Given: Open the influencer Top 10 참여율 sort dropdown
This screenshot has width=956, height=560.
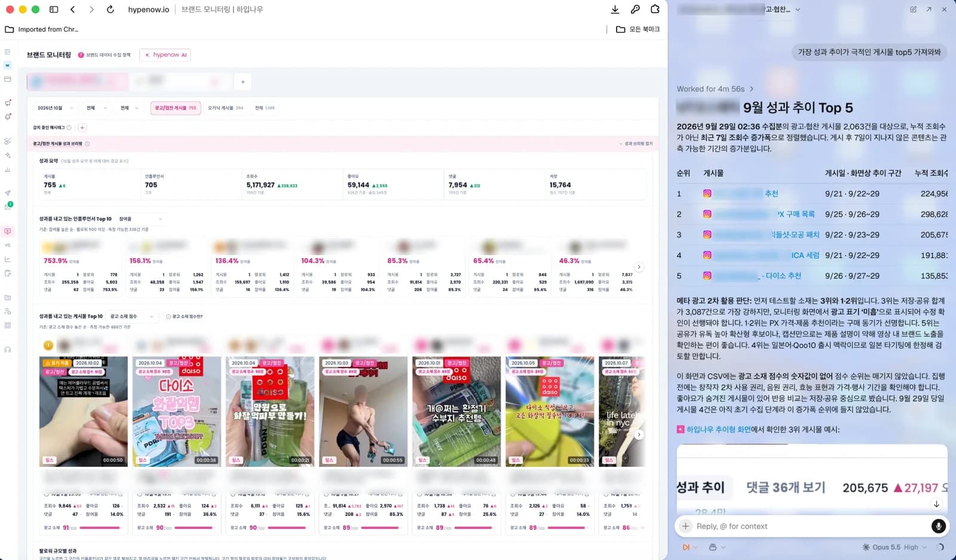Looking at the screenshot, I should pyautogui.click(x=140, y=219).
